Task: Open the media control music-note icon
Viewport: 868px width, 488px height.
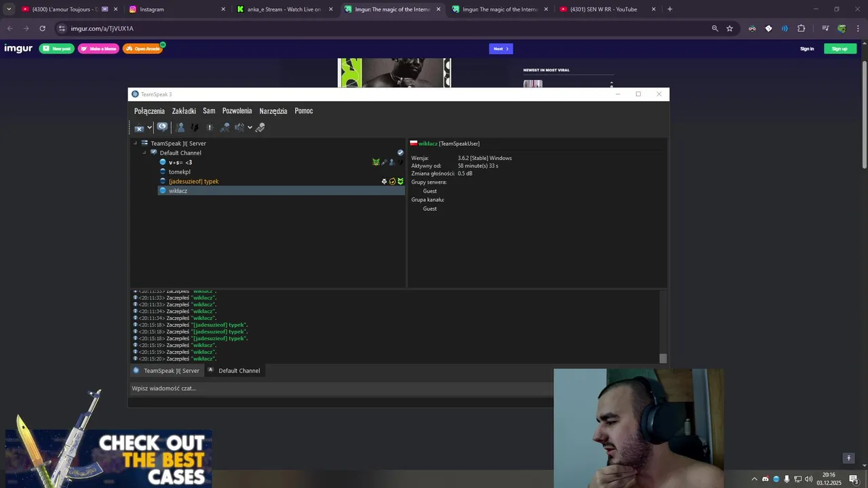Action: [x=825, y=28]
